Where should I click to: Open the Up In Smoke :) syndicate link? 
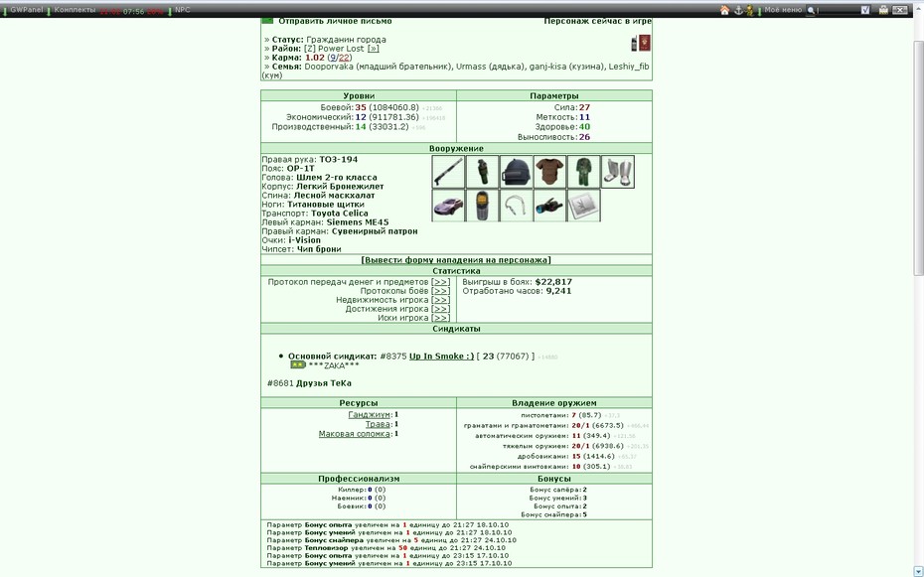(x=441, y=357)
